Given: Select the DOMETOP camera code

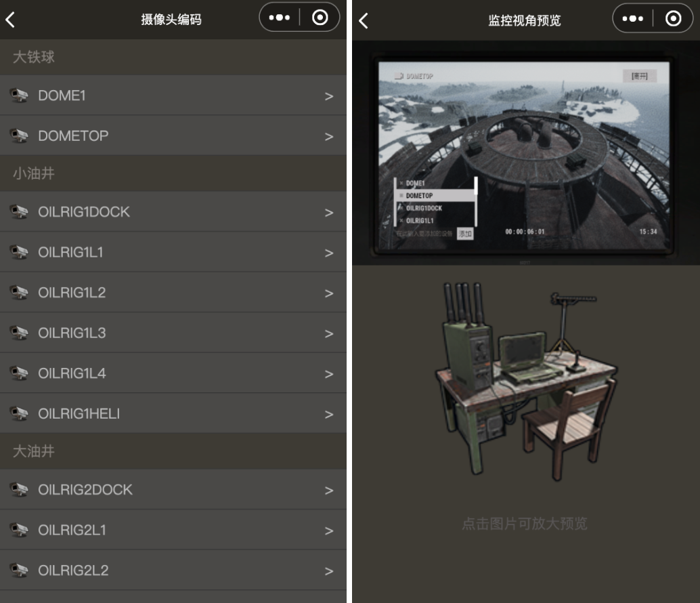Looking at the screenshot, I should click(x=173, y=136).
